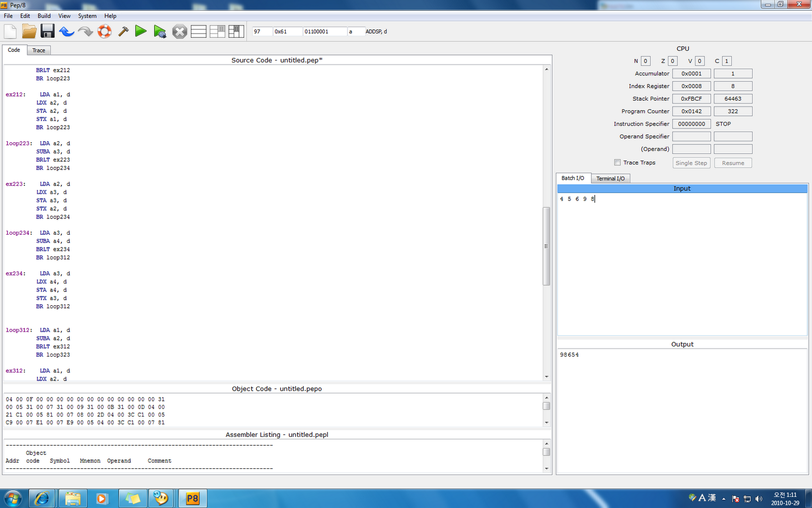The image size is (812, 508).
Task: Run the program with green play icon
Action: point(141,31)
